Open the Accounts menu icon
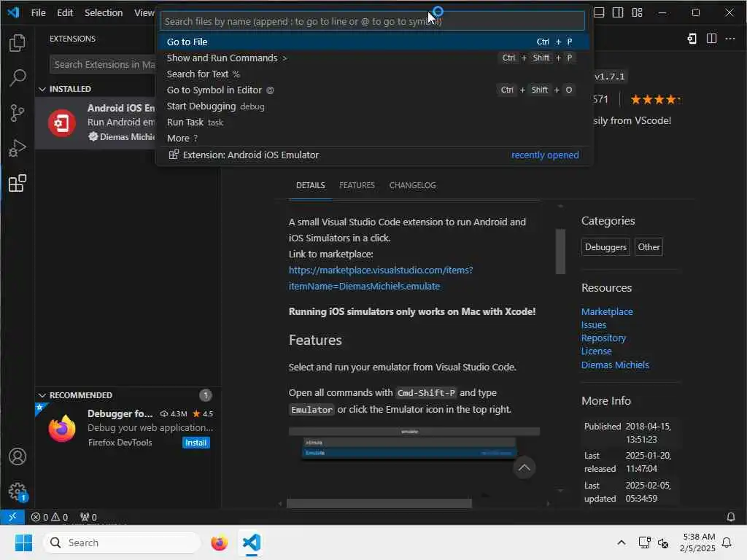 pyautogui.click(x=18, y=456)
